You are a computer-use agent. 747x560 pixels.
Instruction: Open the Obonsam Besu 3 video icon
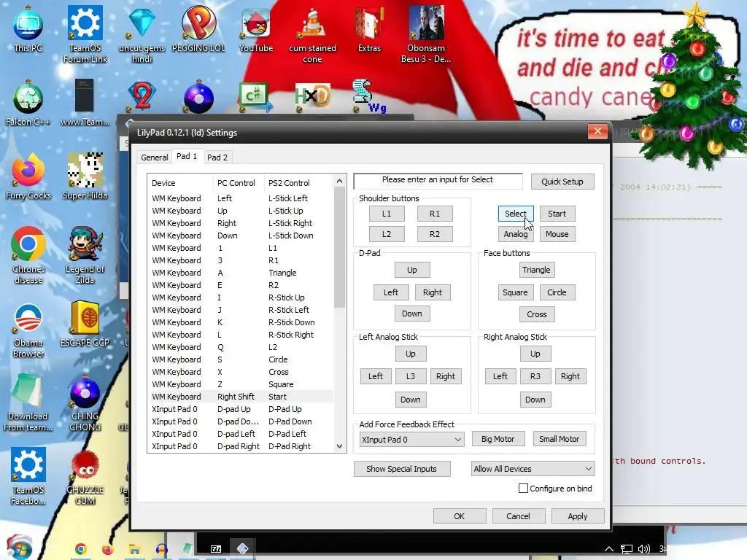pos(426,34)
